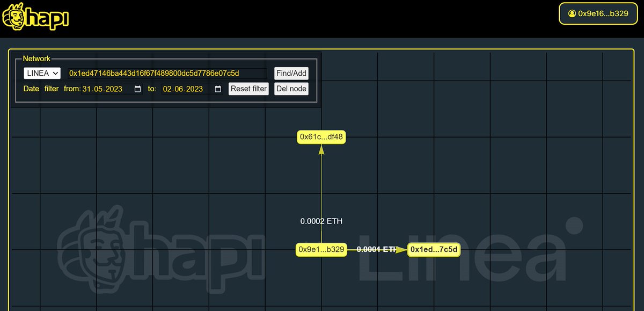
Task: Open the 0x9e16...b329 wallet account button
Action: click(598, 13)
